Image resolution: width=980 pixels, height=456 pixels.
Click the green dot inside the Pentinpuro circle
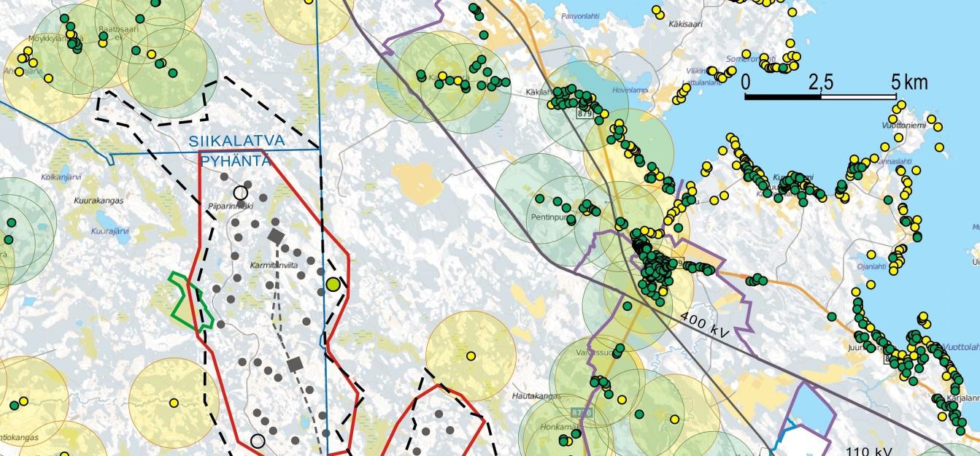pyautogui.click(x=539, y=198)
